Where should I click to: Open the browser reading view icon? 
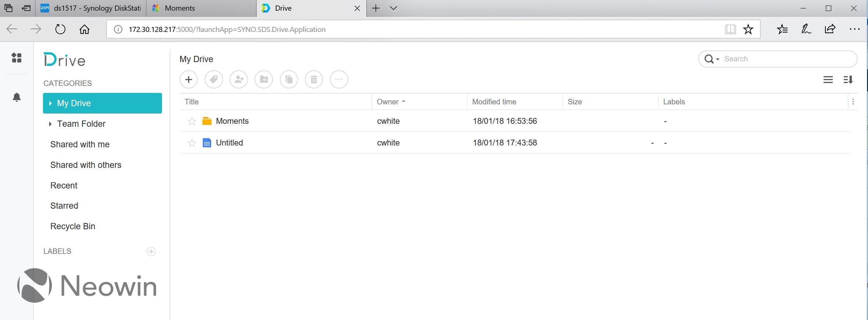click(730, 29)
